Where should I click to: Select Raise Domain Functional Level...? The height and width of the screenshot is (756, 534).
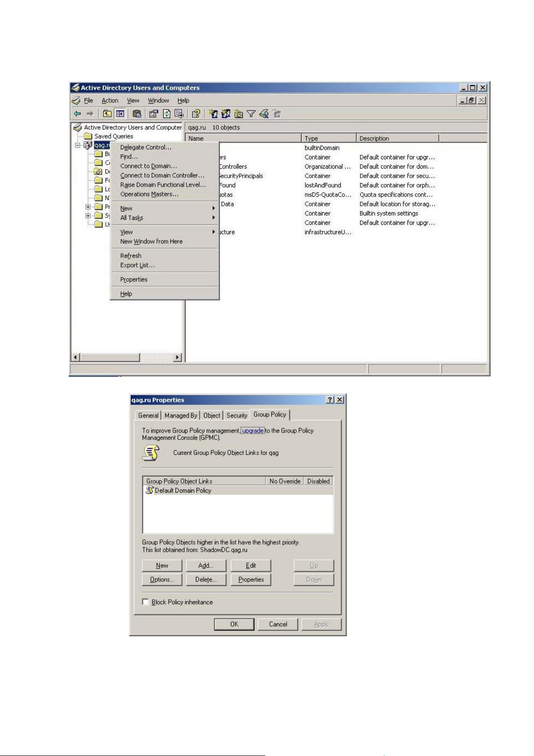click(165, 184)
